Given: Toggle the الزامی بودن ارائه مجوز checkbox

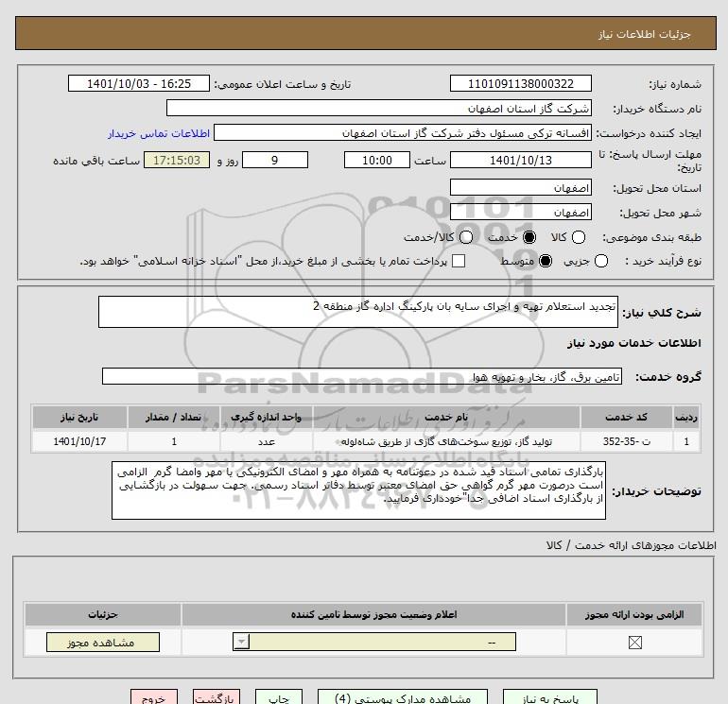Looking at the screenshot, I should pyautogui.click(x=634, y=643).
